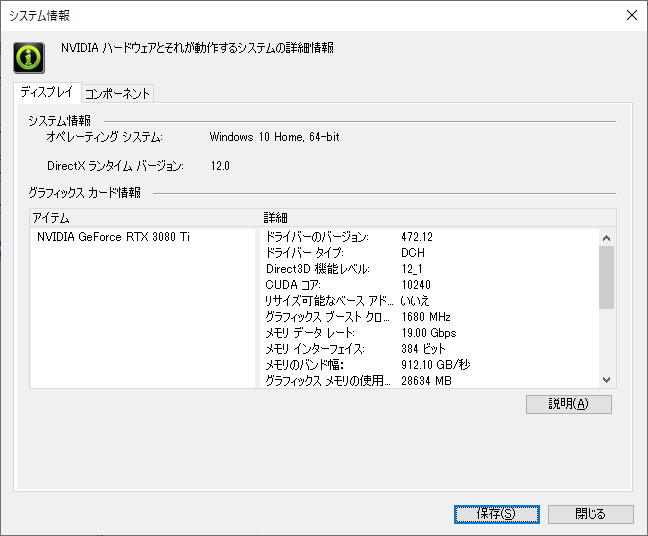The height and width of the screenshot is (536, 648).
Task: Select the ドライバー タイプ row
Action: [430, 253]
